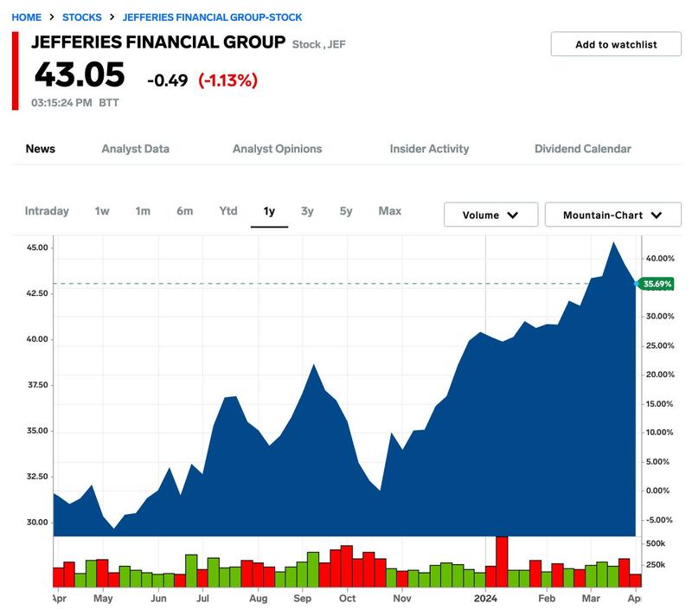Click the March price peak on the chart
This screenshot has height=616, width=692.
click(x=613, y=243)
